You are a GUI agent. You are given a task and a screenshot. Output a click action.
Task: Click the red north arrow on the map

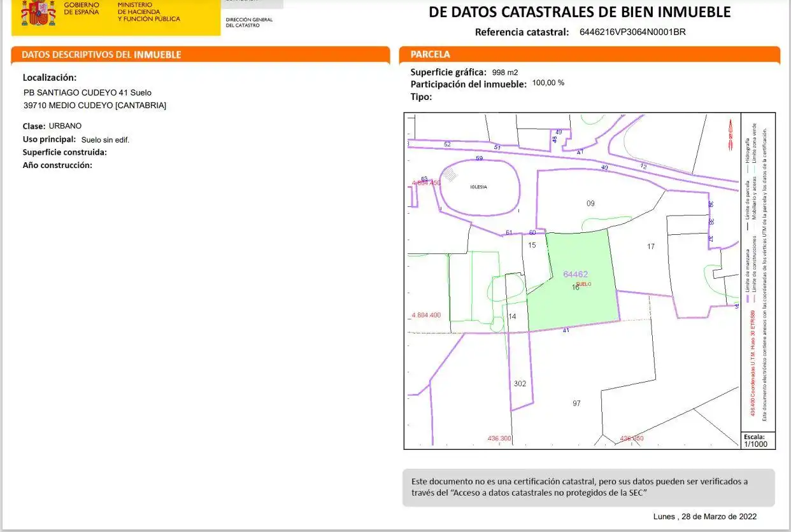point(730,134)
